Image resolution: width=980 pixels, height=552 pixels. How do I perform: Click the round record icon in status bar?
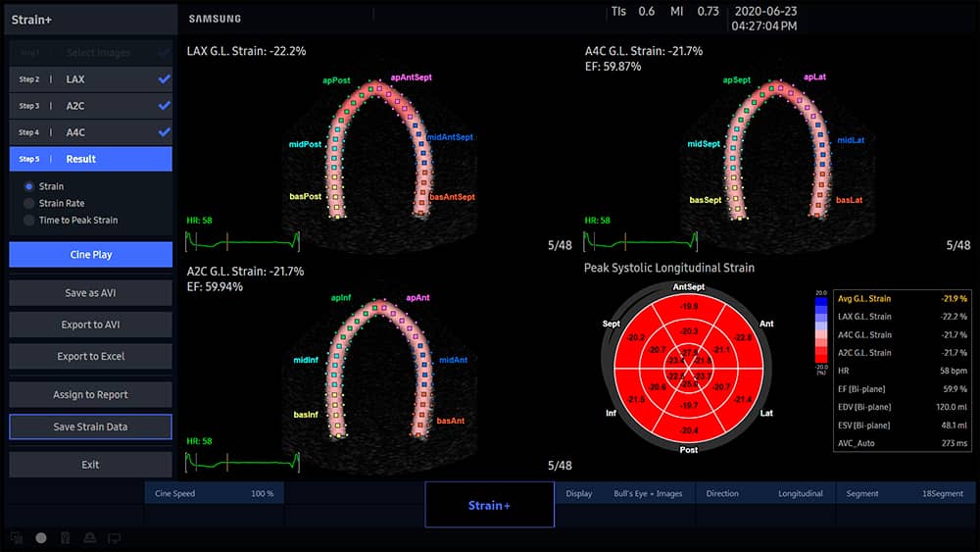coord(41,537)
